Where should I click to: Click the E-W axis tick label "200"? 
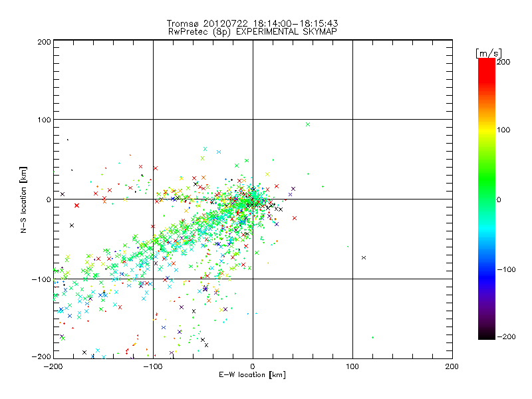[x=452, y=366]
